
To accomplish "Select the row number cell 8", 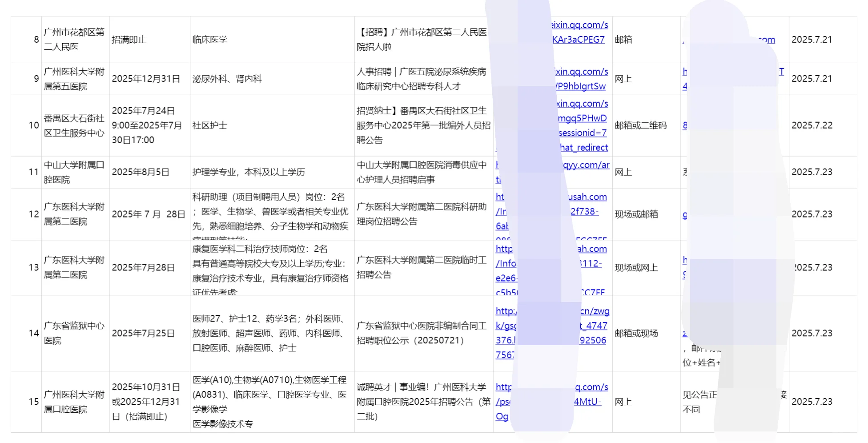I will (x=26, y=40).
